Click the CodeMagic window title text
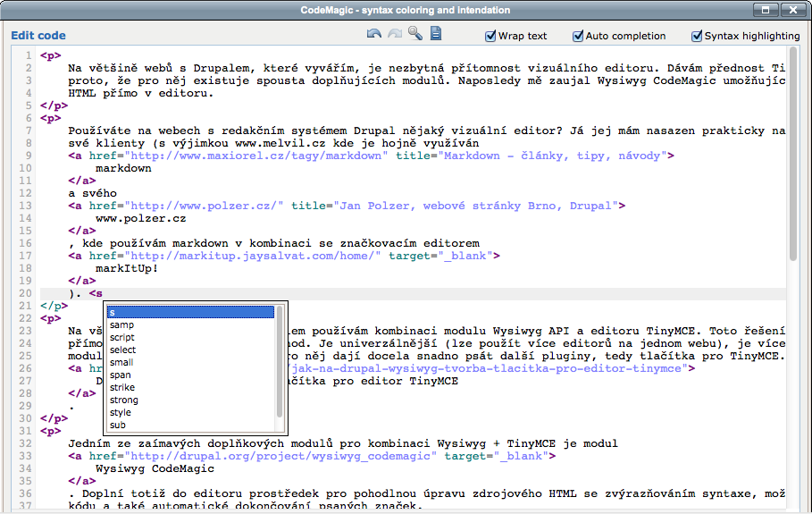This screenshot has width=812, height=514. coord(406,10)
